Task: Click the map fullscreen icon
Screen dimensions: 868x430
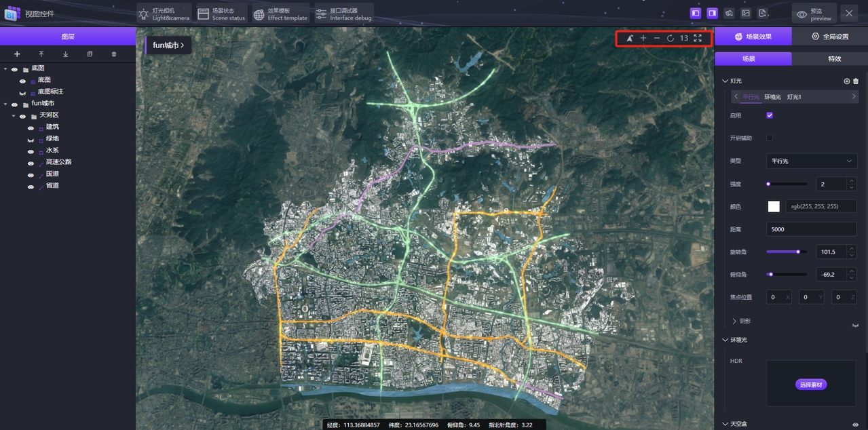Action: click(698, 39)
